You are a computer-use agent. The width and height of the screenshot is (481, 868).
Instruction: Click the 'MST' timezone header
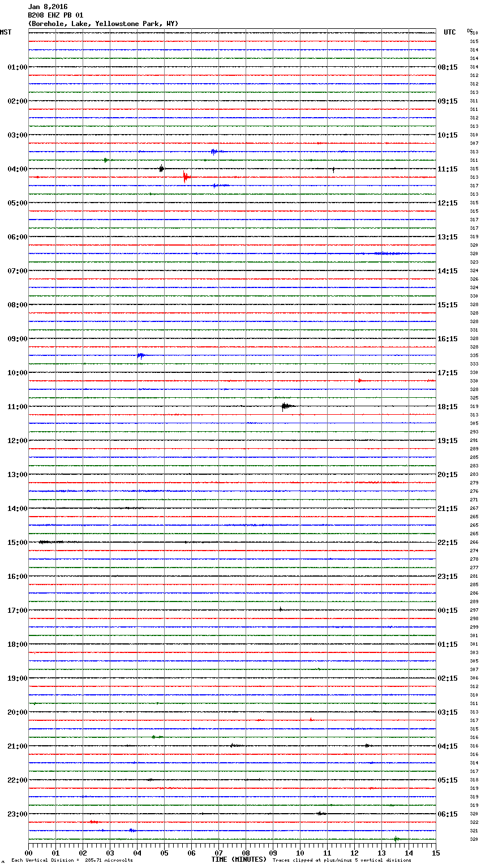tap(6, 32)
